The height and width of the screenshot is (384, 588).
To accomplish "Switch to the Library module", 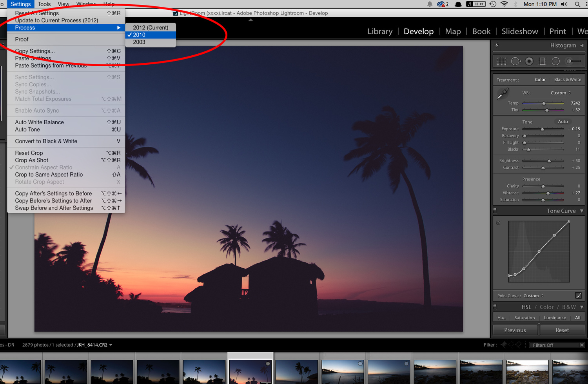I will tap(379, 31).
